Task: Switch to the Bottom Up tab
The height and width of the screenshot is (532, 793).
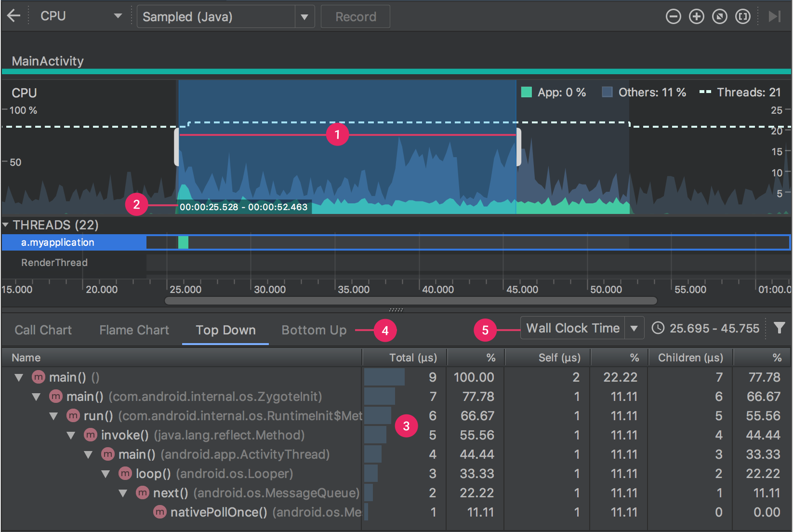Action: click(314, 330)
